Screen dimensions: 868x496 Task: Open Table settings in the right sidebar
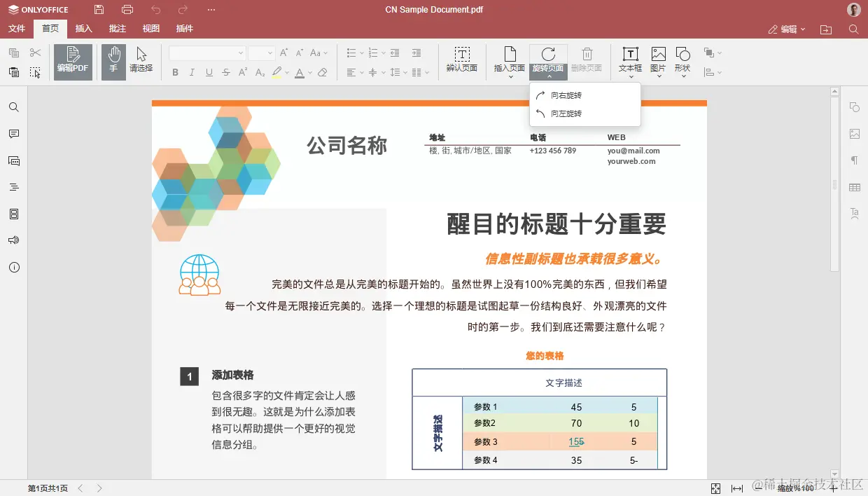tap(855, 187)
